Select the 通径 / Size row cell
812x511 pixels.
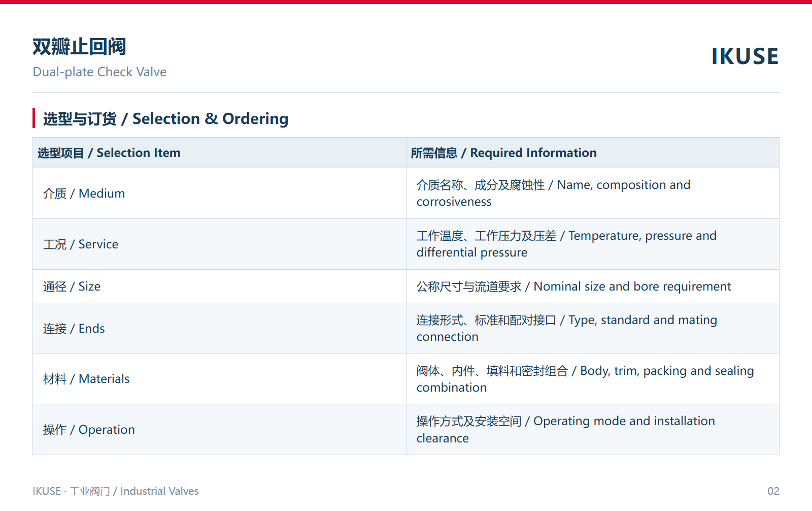[219, 286]
